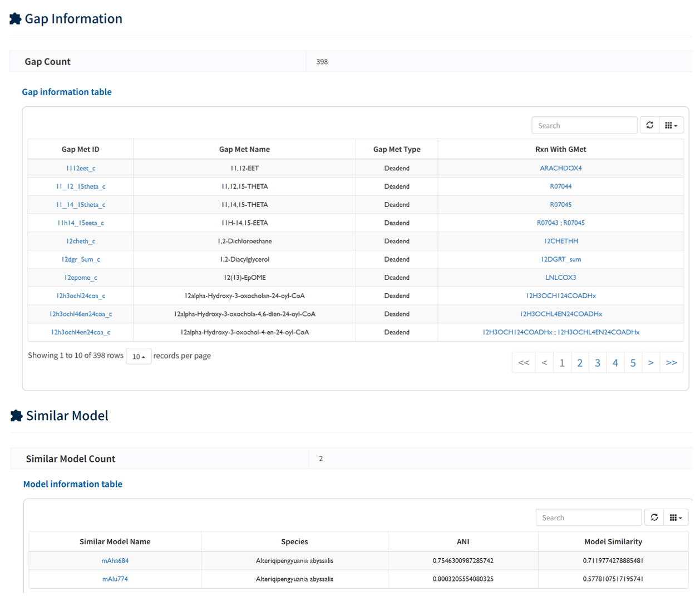Screen dimensions: 700x596
Task: Change records per page dropdown
Action: pos(139,356)
